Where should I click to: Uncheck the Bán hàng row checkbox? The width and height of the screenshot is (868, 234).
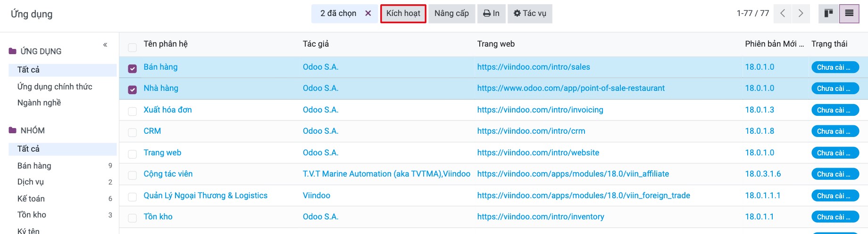[133, 69]
